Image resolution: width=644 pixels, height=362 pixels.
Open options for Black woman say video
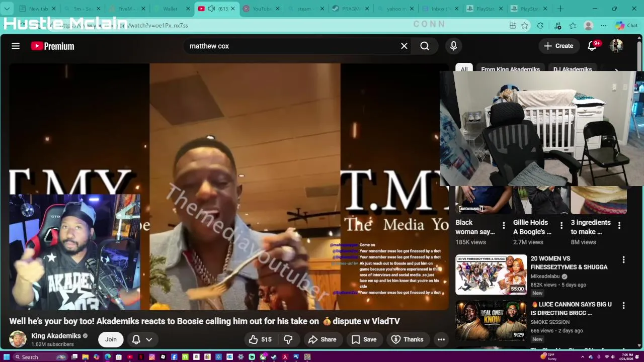(504, 225)
